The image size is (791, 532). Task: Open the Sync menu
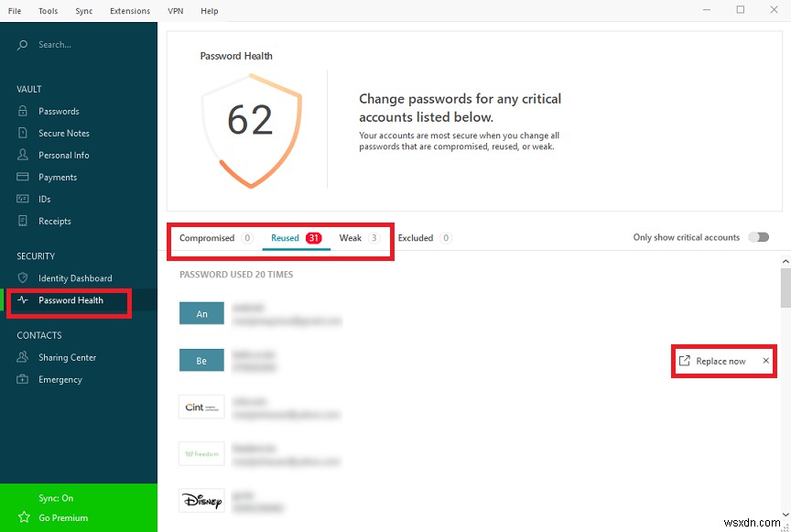83,11
